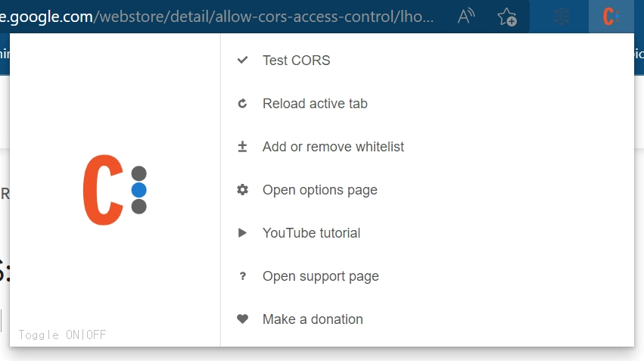Click the dimmed globe extension icon in toolbar
The width and height of the screenshot is (644, 361).
(562, 17)
